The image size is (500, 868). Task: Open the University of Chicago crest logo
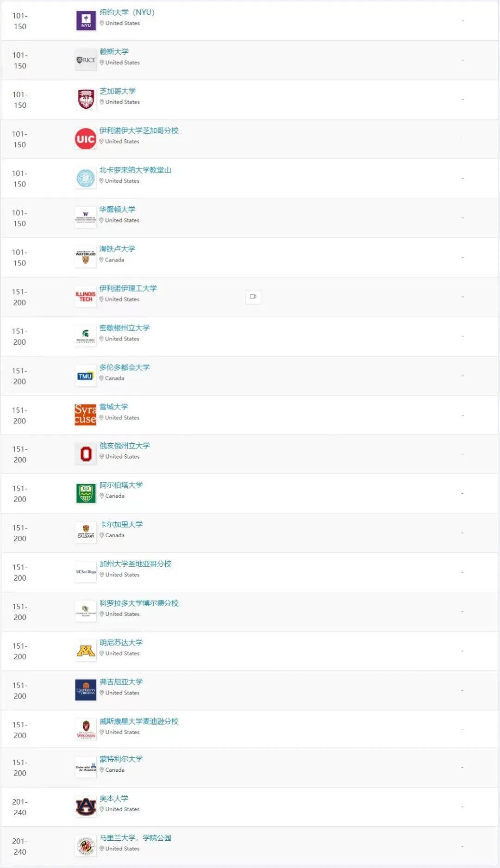pyautogui.click(x=86, y=99)
